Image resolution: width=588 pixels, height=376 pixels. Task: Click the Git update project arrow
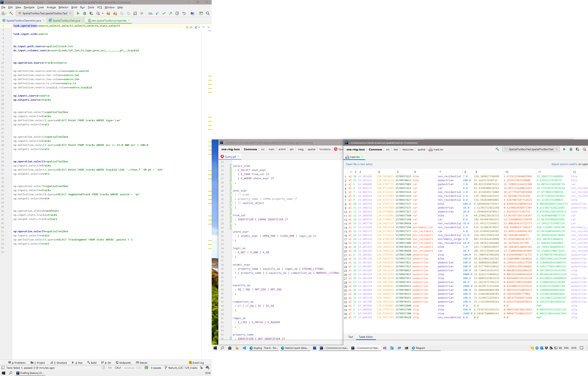point(157,14)
